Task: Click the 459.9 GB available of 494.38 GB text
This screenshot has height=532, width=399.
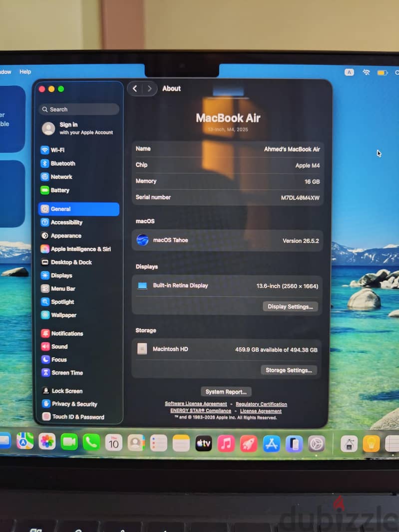Action: [277, 350]
